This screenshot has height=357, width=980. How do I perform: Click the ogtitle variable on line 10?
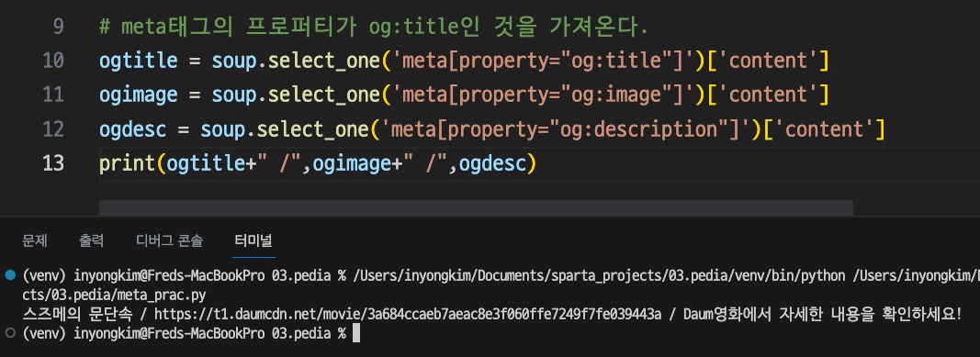tap(138, 61)
